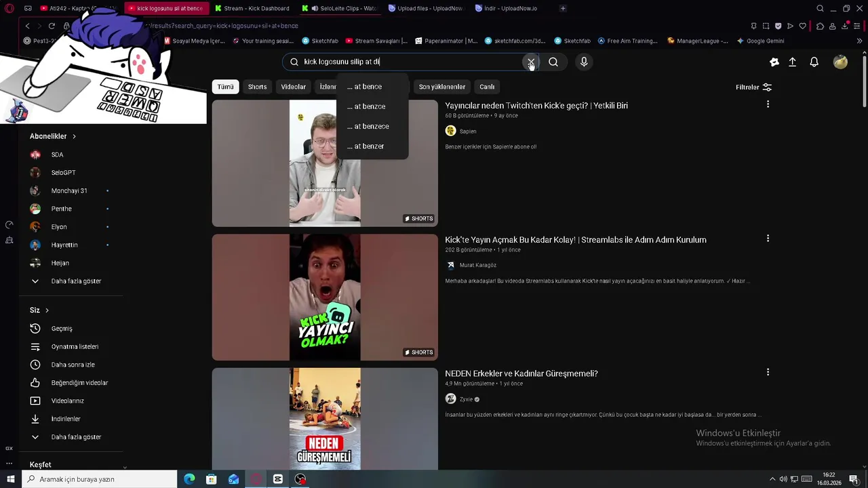Open the Kick'te Yayın Açmak video title

(576, 240)
